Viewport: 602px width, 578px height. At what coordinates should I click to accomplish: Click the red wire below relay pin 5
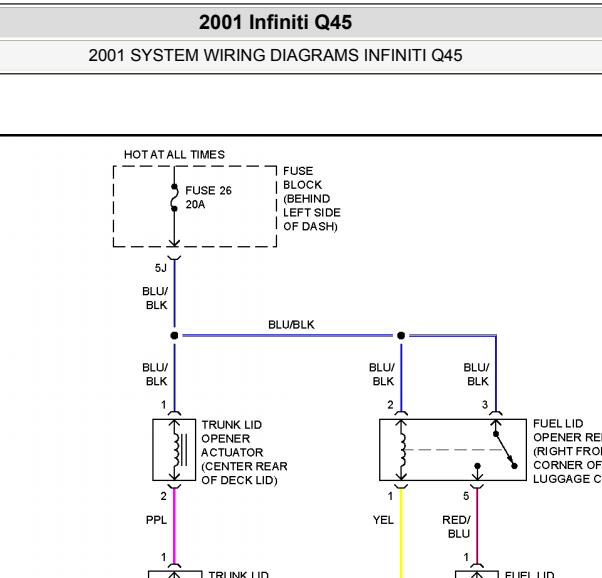point(477,526)
